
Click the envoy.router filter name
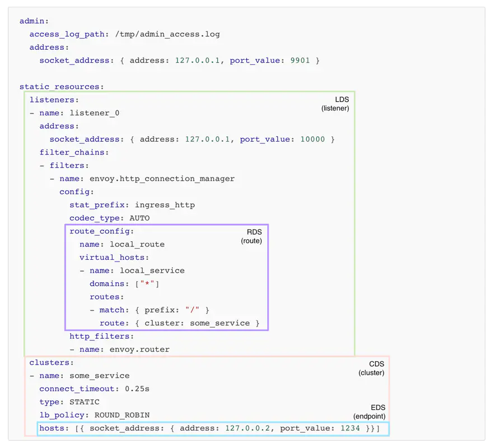(139, 349)
